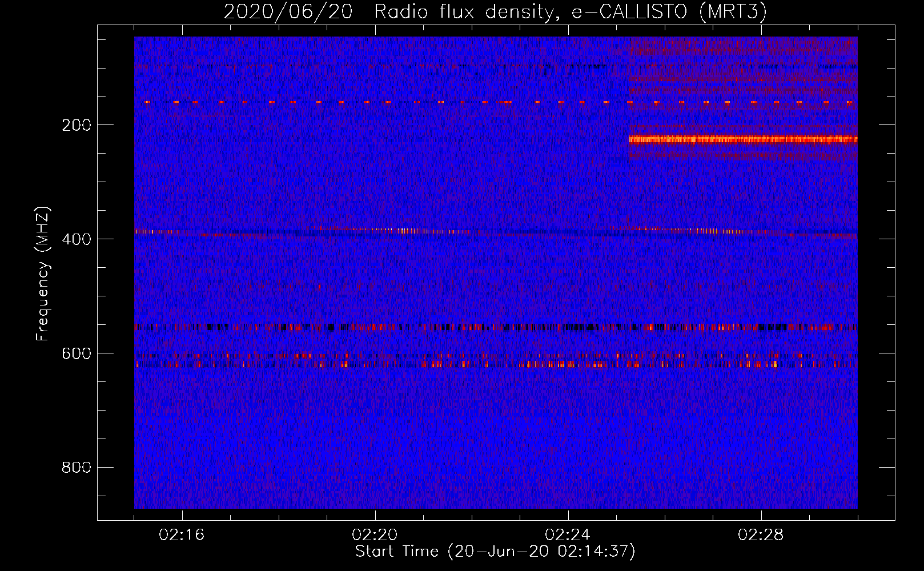Click the 600 frequency tick label
Image resolution: width=924 pixels, height=571 pixels.
point(77,353)
